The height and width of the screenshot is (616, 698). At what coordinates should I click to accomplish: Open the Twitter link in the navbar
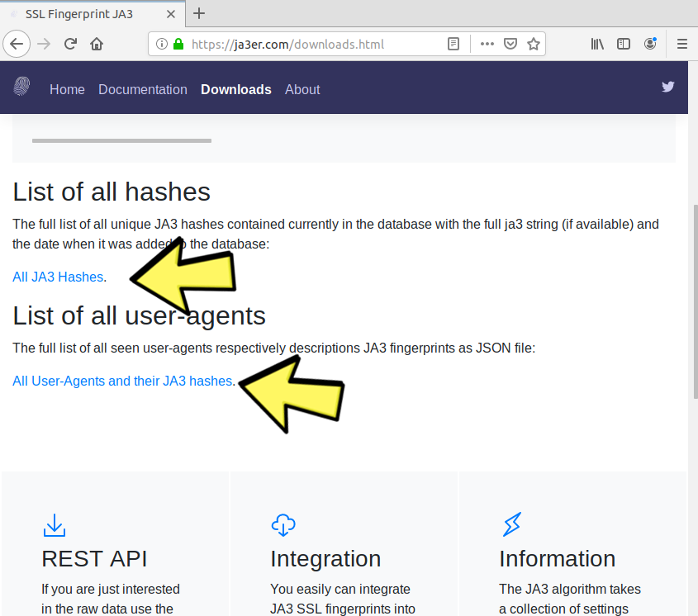[667, 87]
